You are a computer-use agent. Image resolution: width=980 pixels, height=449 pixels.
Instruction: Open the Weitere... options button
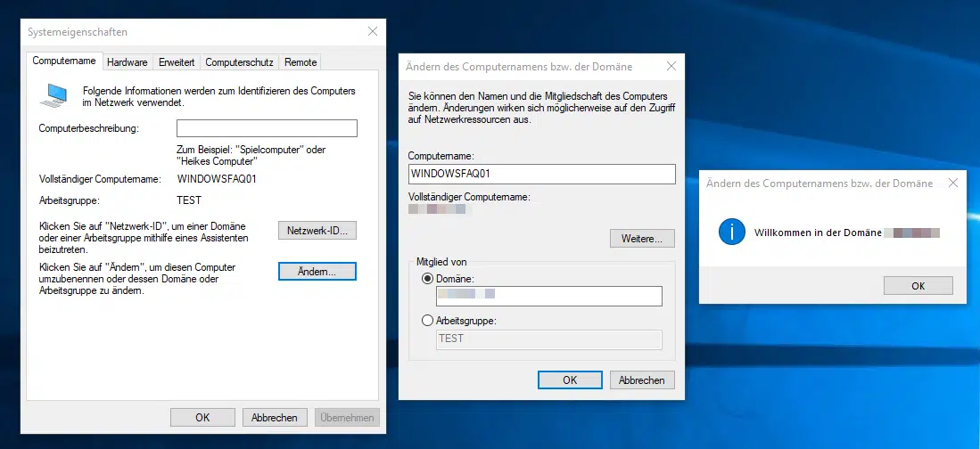click(x=643, y=238)
